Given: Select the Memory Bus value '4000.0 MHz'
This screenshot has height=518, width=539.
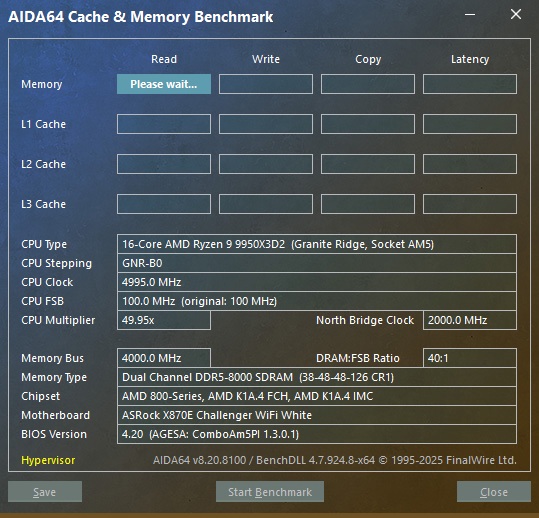Looking at the screenshot, I should 164,358.
